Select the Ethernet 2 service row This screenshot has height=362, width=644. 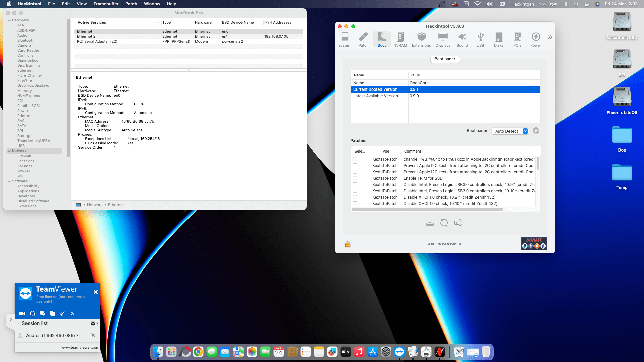click(x=189, y=37)
